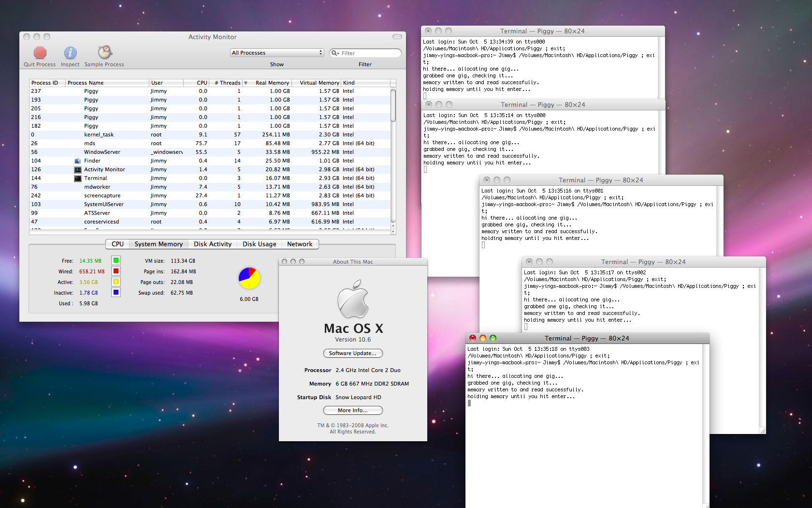Sort by CPU column header
This screenshot has height=508, width=812.
[x=196, y=83]
